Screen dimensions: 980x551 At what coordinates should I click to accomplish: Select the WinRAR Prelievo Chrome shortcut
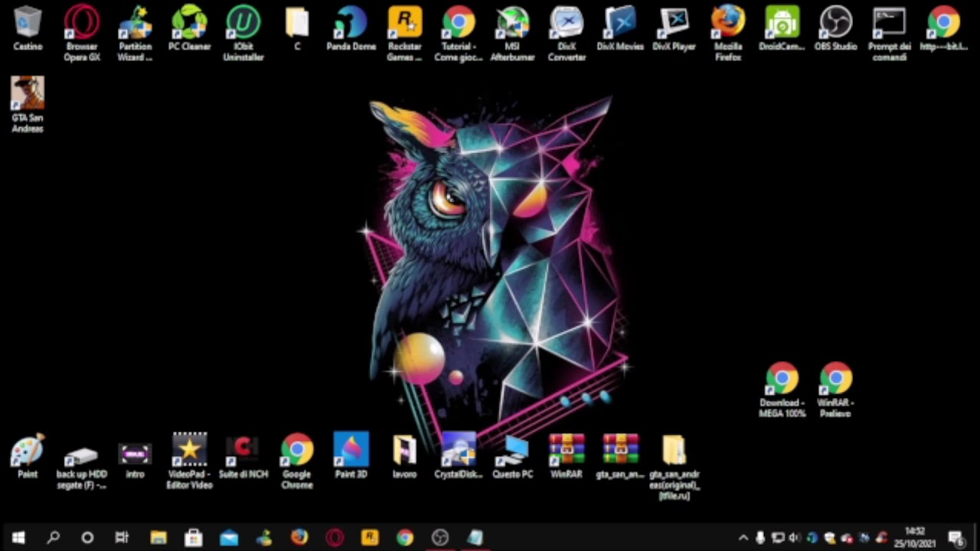[x=835, y=390]
